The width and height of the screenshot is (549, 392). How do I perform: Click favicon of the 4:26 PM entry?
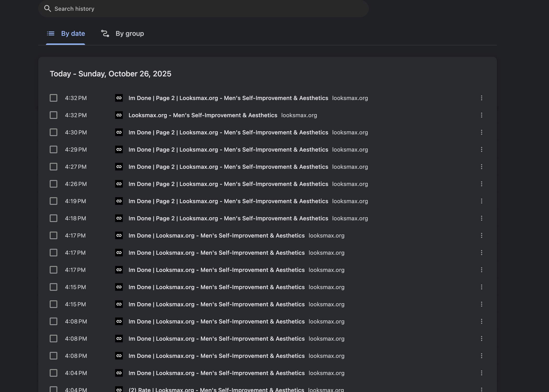pyautogui.click(x=119, y=184)
